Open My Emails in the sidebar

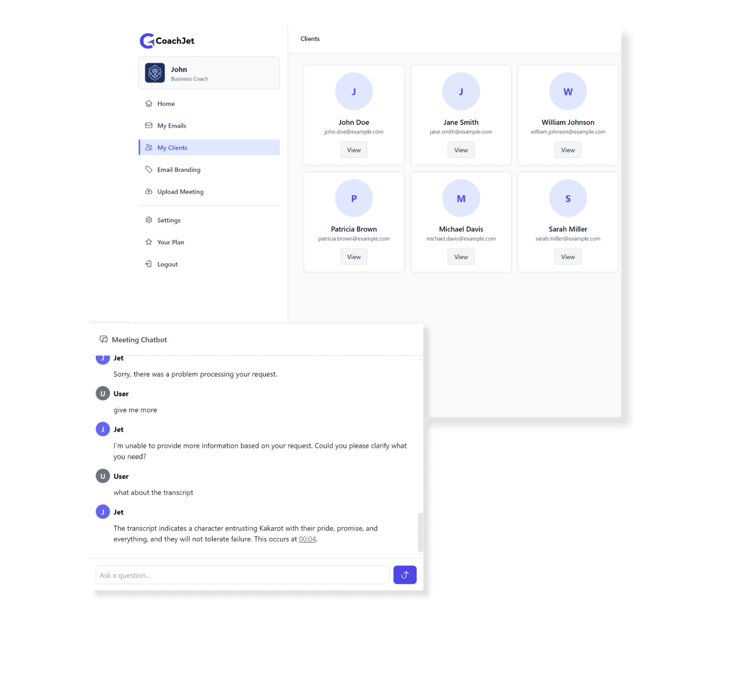point(209,126)
